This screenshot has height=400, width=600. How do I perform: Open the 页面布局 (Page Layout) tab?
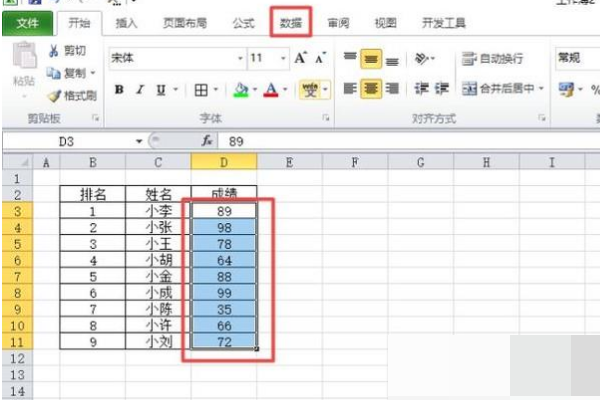(x=185, y=23)
